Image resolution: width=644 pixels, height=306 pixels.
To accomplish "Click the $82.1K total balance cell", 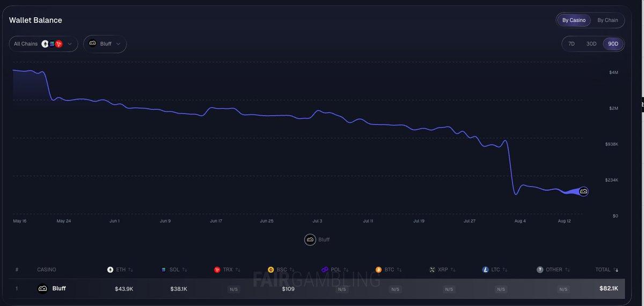I will tap(609, 288).
